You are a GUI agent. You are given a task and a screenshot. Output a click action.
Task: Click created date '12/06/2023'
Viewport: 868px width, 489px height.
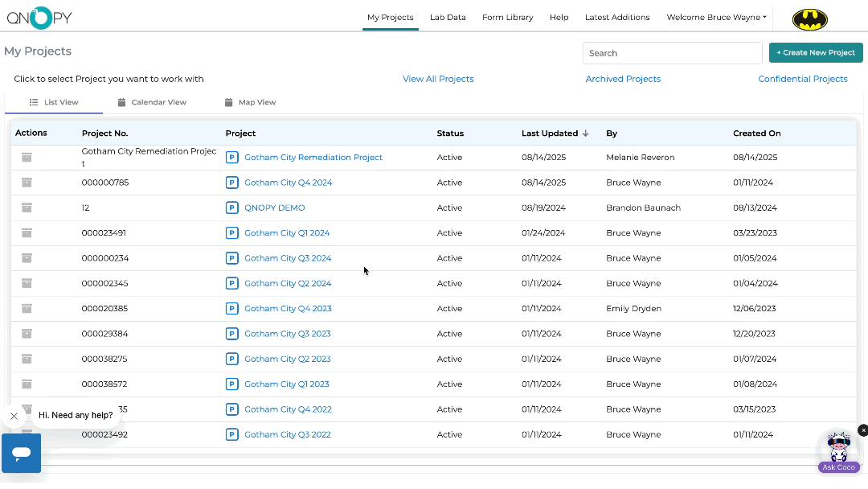[755, 309]
